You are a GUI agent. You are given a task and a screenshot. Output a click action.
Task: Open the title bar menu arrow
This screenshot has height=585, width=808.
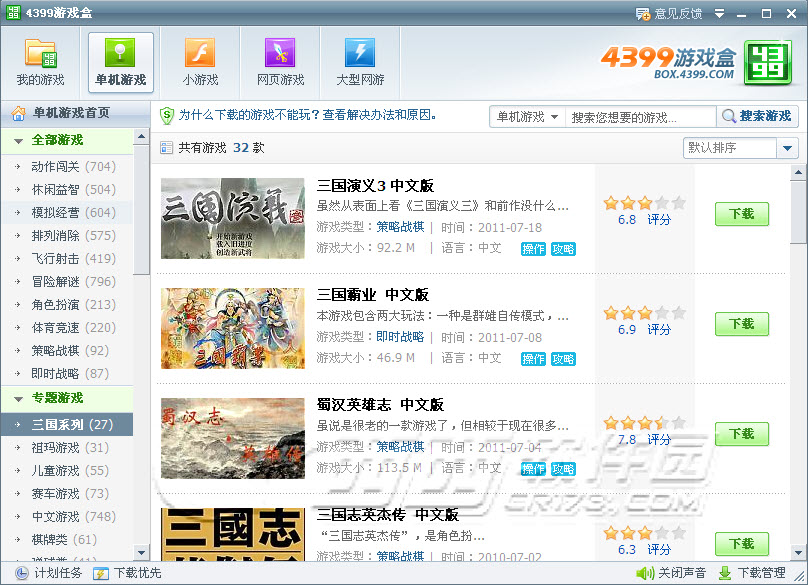pyautogui.click(x=719, y=13)
